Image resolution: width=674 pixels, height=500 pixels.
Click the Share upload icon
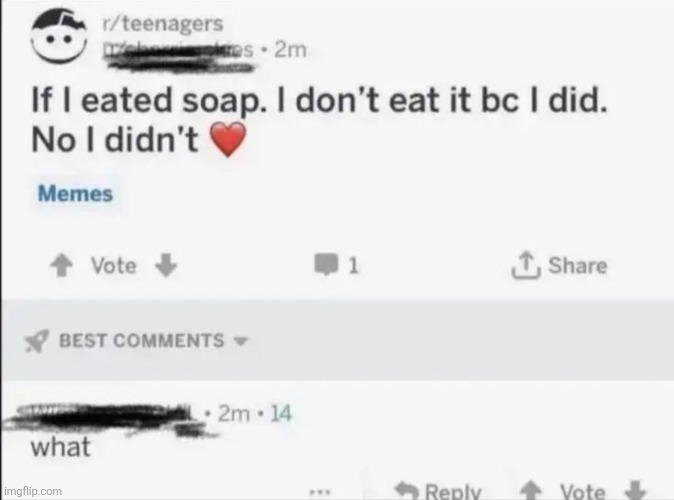coord(523,265)
